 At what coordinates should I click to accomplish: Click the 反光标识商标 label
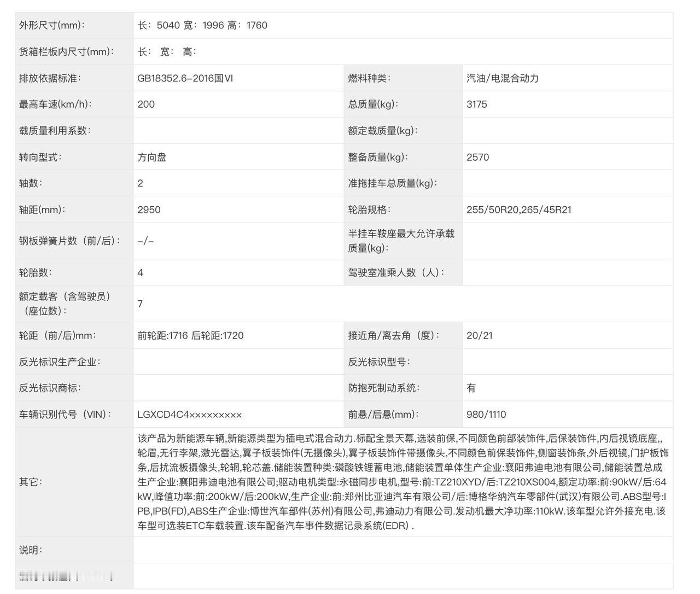click(x=50, y=388)
